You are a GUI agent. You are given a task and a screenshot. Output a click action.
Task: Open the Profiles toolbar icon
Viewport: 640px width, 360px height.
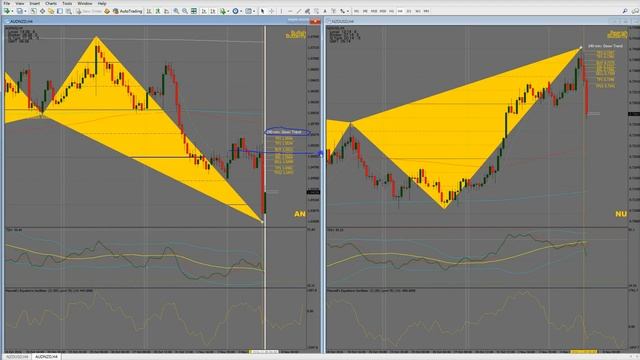point(20,11)
